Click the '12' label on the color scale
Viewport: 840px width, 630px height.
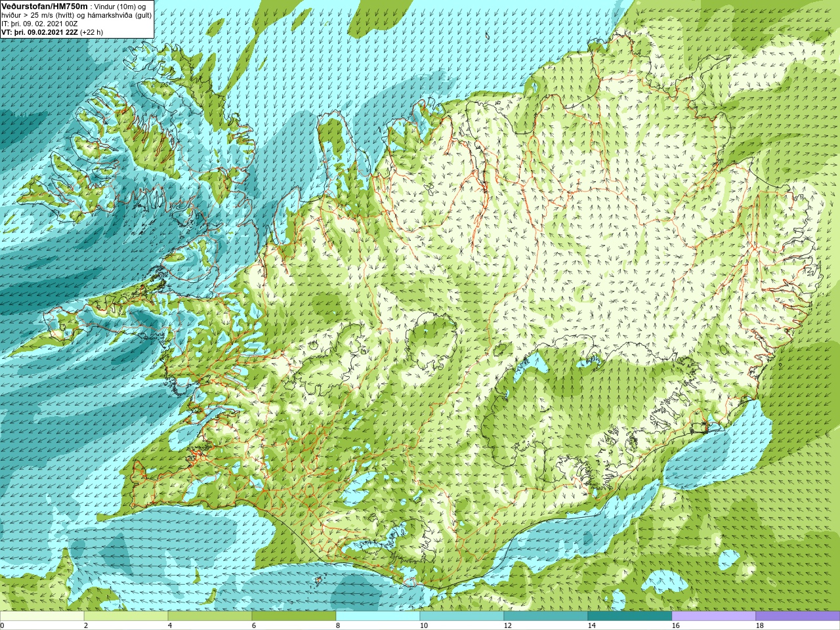507,625
